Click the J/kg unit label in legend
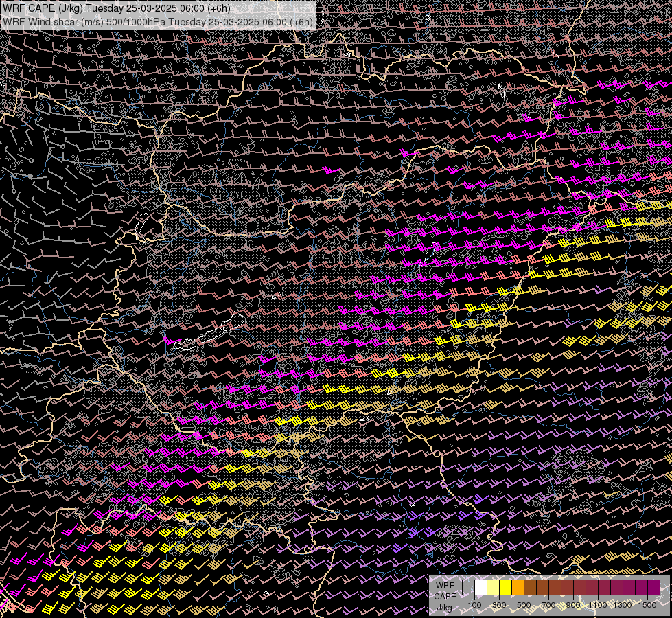 445,608
